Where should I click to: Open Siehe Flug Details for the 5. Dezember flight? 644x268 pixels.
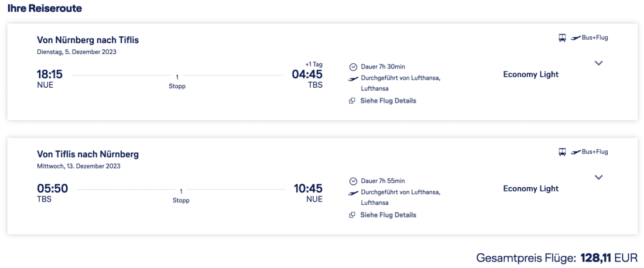pos(388,101)
